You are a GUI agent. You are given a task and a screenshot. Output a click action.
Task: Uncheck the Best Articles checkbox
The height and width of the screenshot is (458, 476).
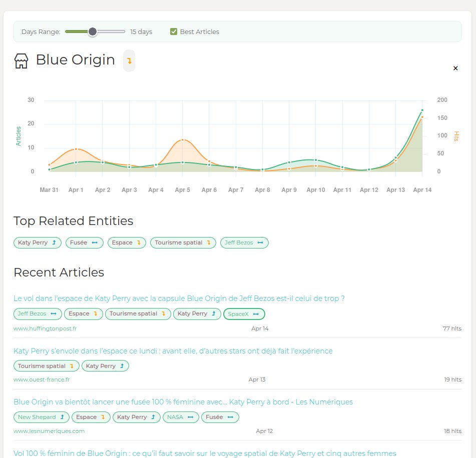tap(174, 31)
